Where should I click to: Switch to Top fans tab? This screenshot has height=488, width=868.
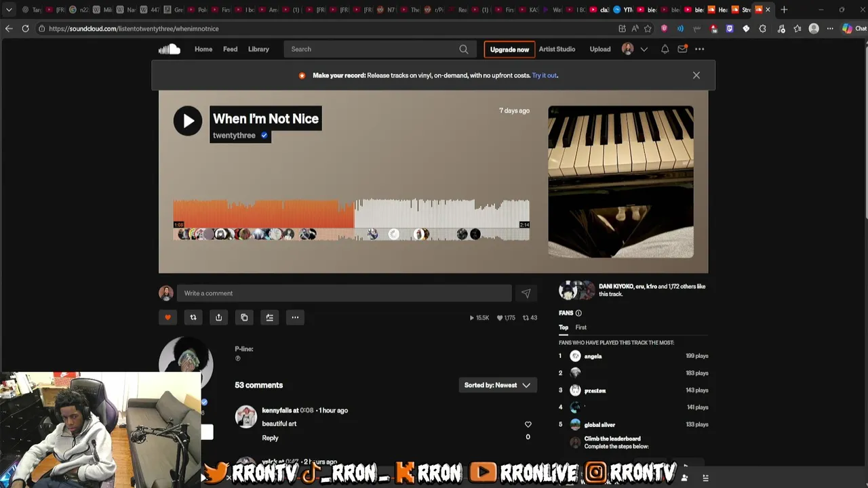coord(564,327)
